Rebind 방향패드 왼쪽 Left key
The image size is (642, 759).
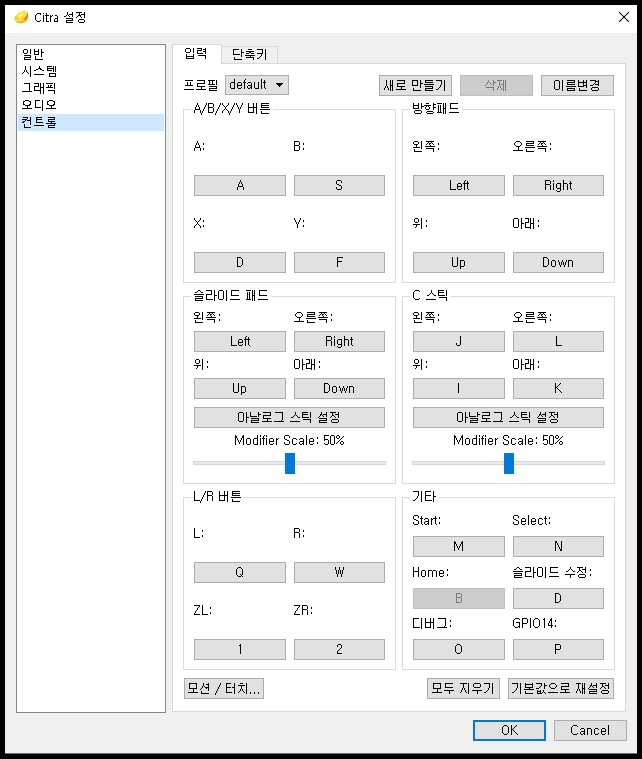pyautogui.click(x=459, y=185)
